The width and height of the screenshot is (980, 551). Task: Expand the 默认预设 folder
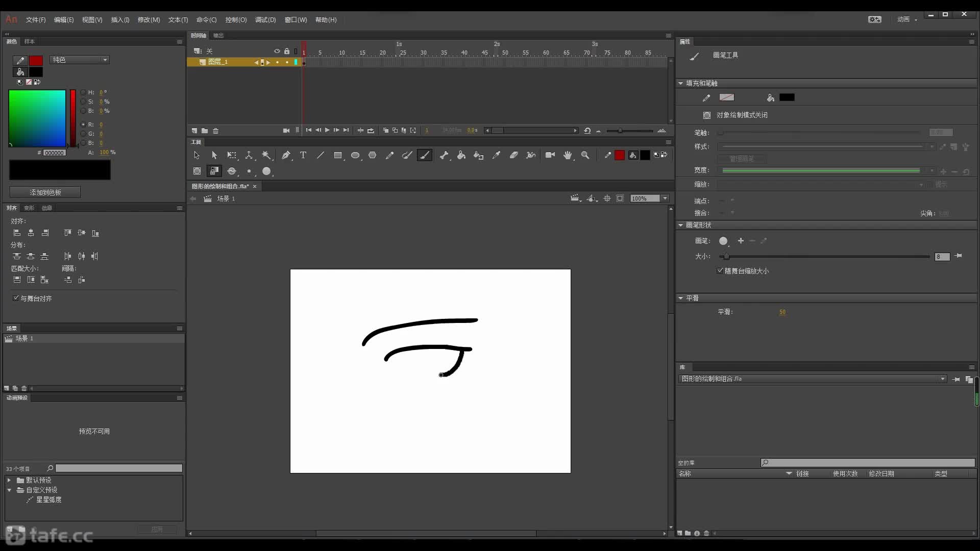[x=9, y=480]
